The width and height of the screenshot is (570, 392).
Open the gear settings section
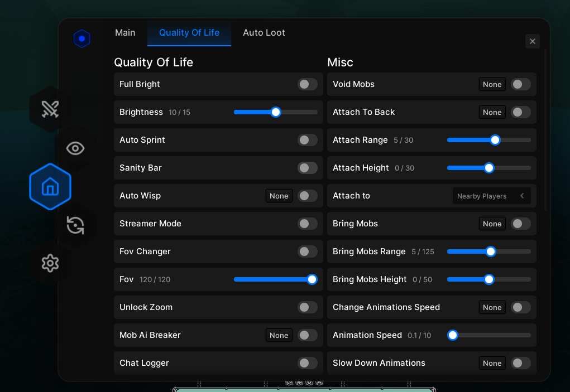point(50,263)
